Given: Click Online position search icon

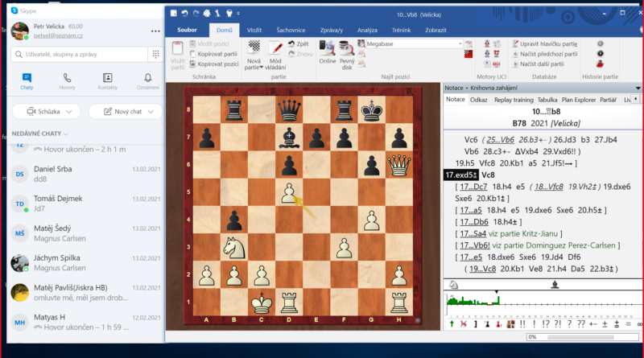Looking at the screenshot, I should point(328,48).
